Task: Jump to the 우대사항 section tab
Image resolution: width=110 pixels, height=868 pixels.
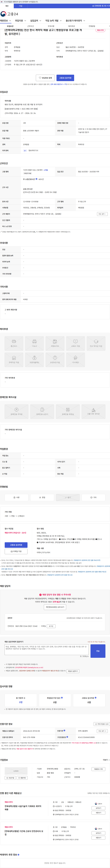Action: pos(51,26)
